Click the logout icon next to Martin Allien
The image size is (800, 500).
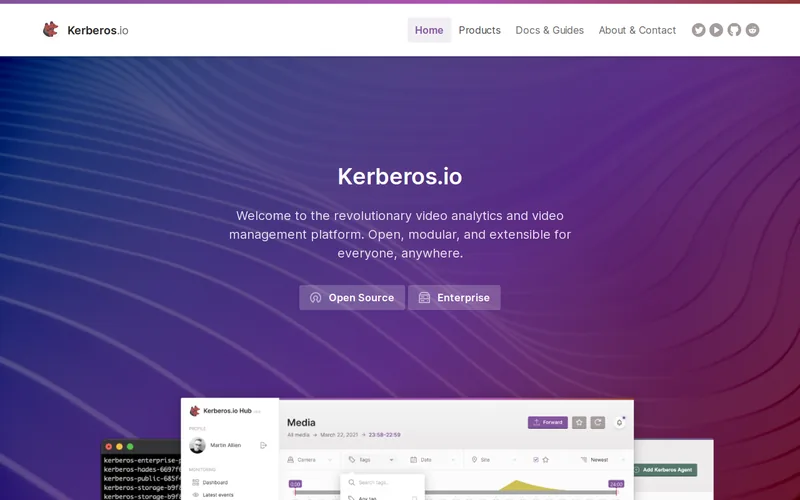click(x=263, y=445)
